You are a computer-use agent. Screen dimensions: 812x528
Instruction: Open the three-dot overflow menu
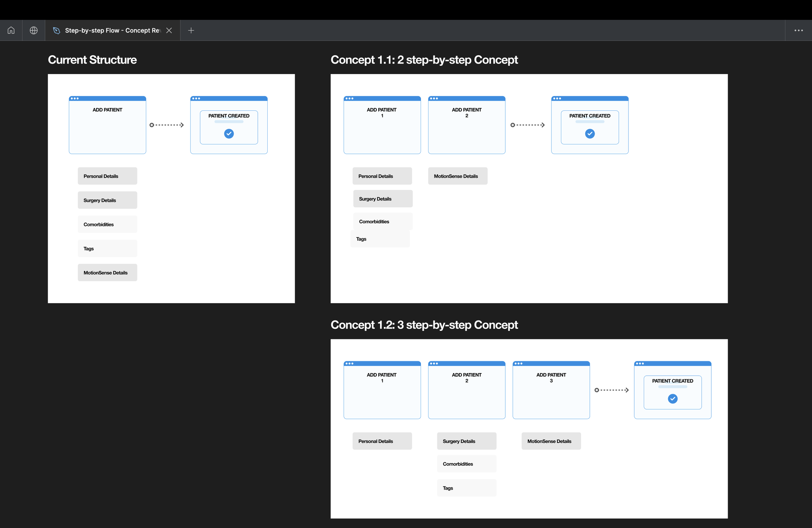pos(798,30)
